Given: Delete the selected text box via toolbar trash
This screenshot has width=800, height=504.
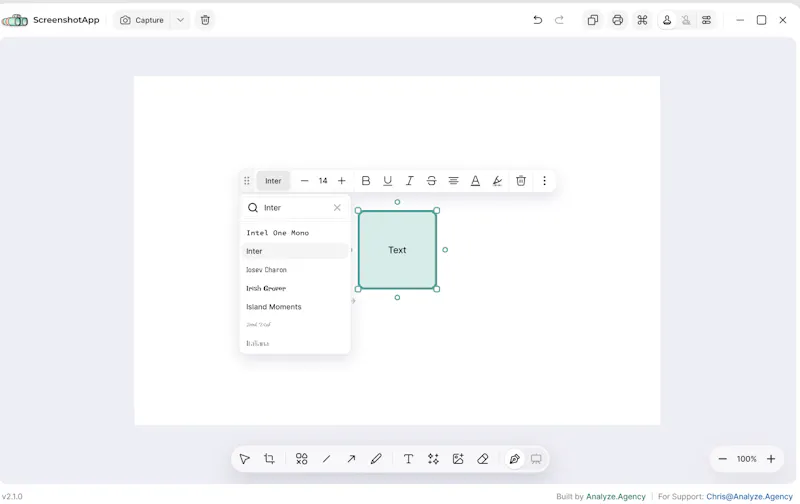Looking at the screenshot, I should [521, 181].
